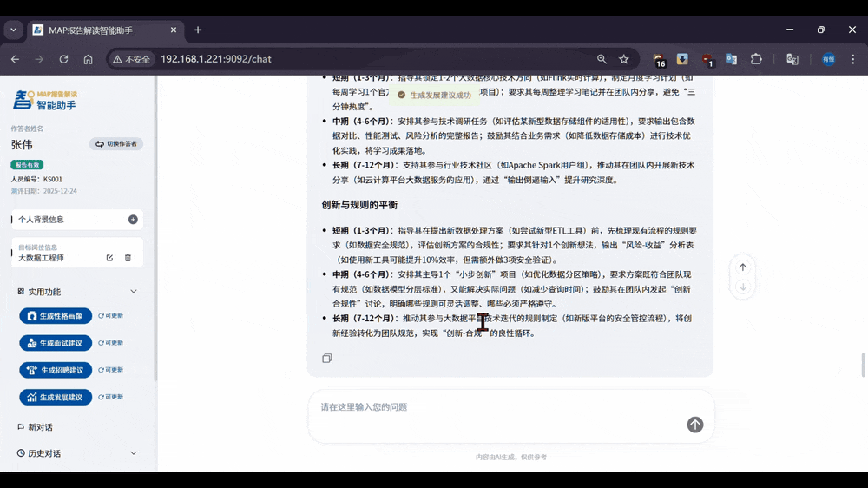Click the answerer name 张伟

tap(23, 144)
